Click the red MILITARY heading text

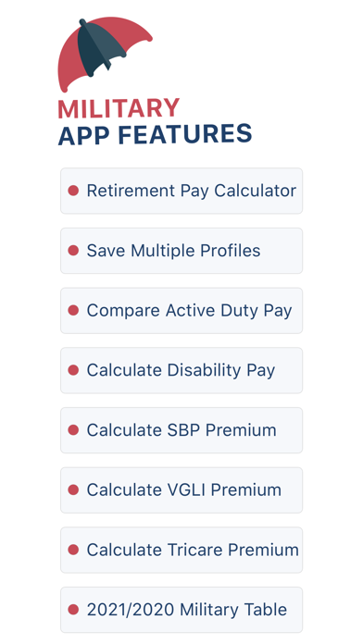[119, 108]
